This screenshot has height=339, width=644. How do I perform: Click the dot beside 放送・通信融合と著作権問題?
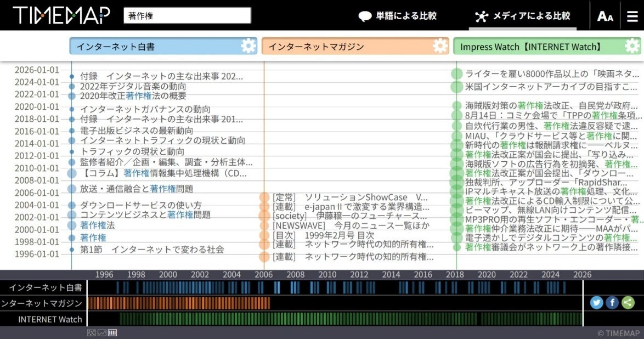72,189
